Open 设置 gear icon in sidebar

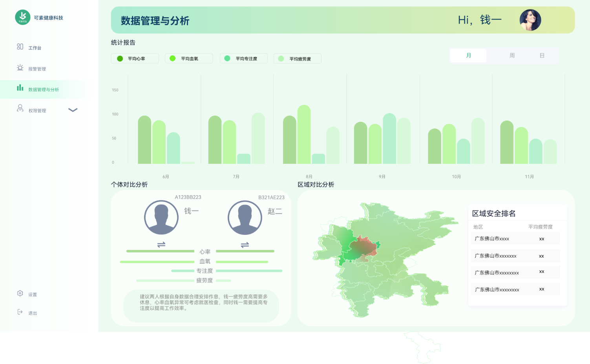click(20, 293)
